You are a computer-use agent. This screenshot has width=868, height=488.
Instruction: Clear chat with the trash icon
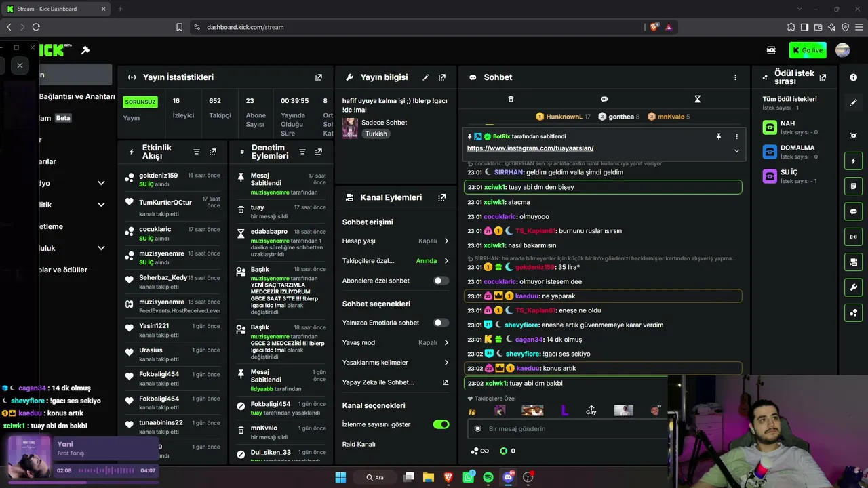(x=511, y=99)
